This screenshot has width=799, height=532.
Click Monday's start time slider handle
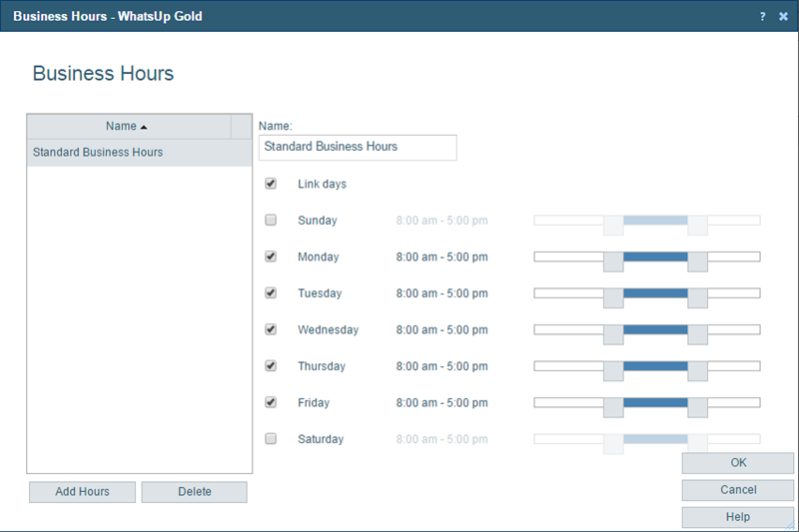(613, 261)
